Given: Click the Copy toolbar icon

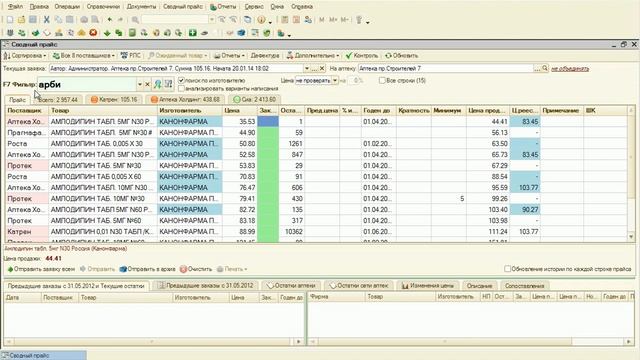Looking at the screenshot, I should (58, 20).
